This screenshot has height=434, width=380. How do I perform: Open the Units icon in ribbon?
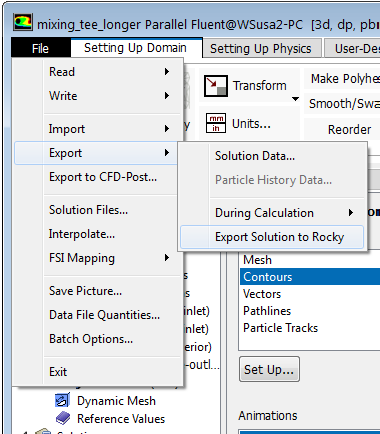tap(216, 123)
